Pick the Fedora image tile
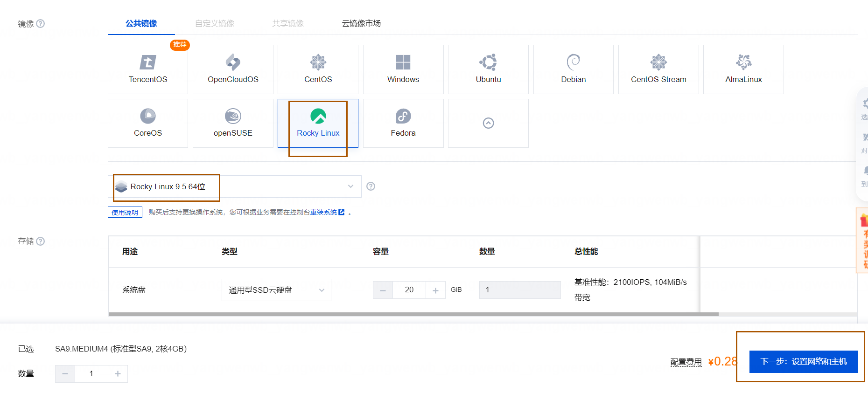Screen dimensions: 868x393 point(403,123)
